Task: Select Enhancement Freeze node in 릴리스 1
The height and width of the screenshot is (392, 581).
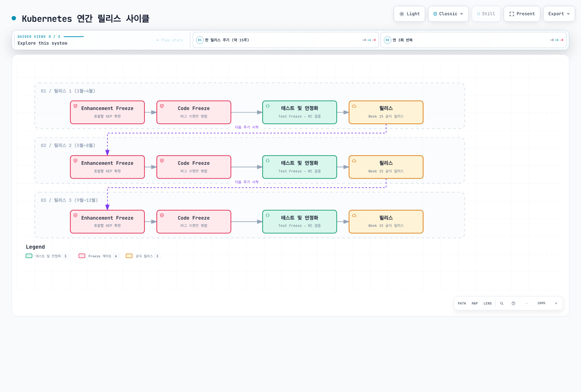Action: [107, 113]
